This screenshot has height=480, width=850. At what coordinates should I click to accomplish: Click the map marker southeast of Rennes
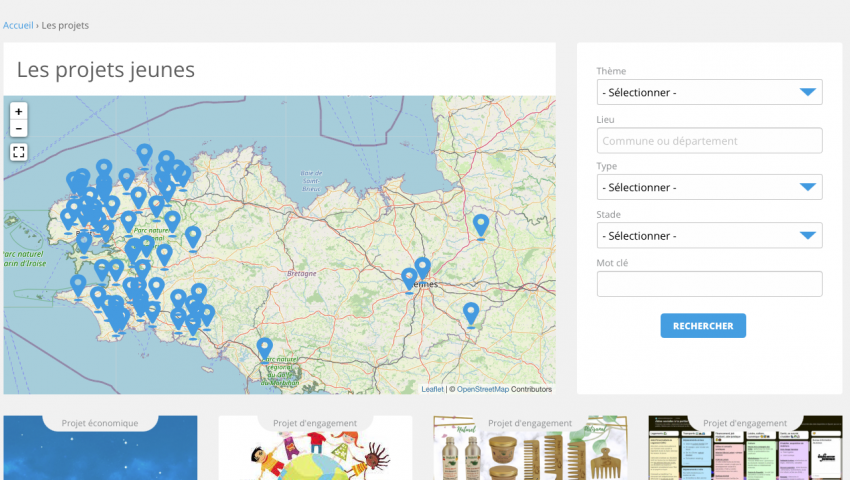point(471,314)
